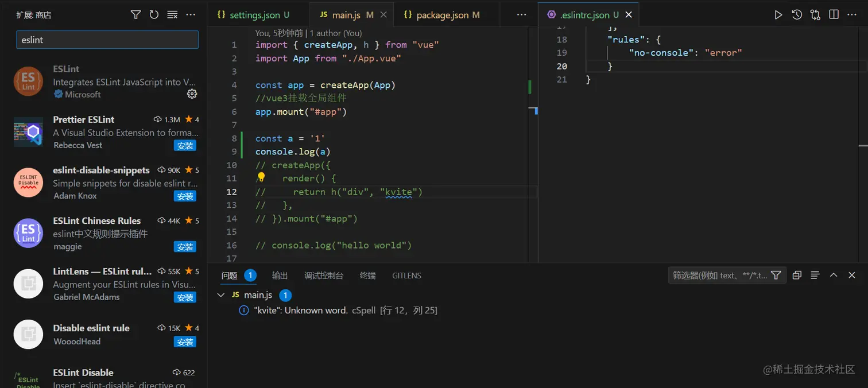Open problems filter options funnel
This screenshot has height=388, width=868.
[776, 276]
